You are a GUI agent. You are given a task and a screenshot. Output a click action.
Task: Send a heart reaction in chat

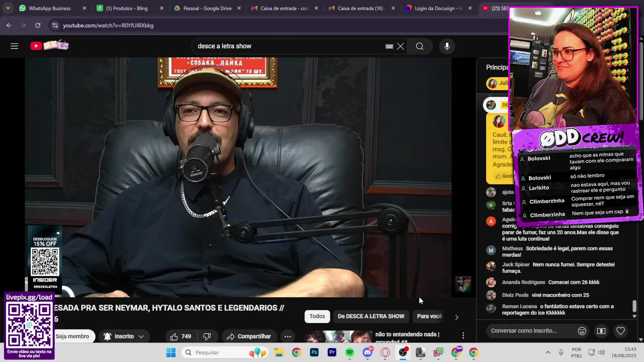click(620, 331)
